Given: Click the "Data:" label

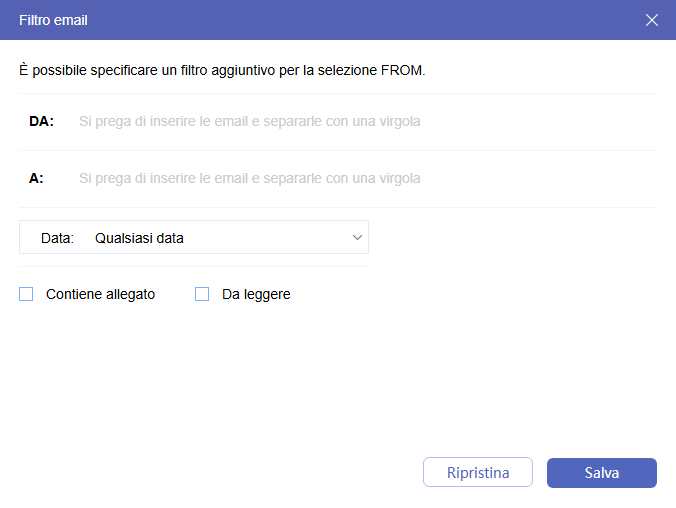Looking at the screenshot, I should pyautogui.click(x=57, y=238).
